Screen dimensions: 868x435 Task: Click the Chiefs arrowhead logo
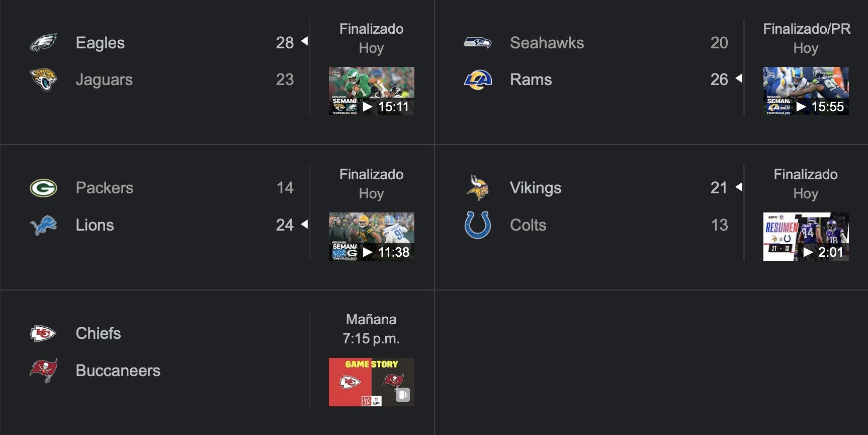pos(43,333)
